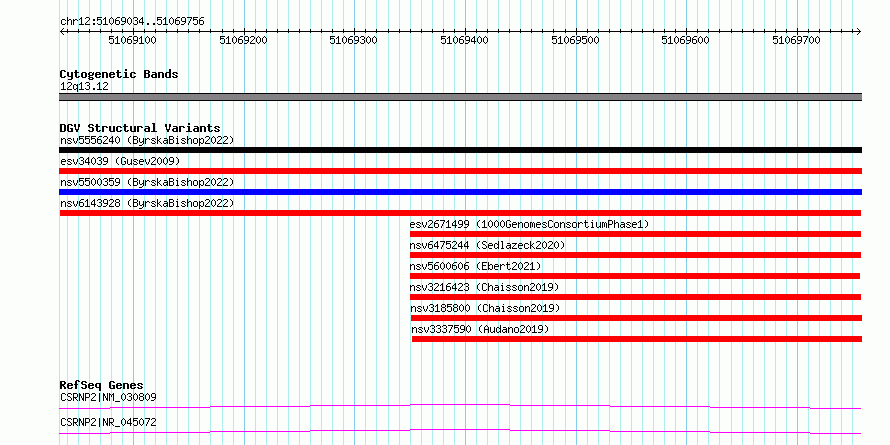Click the 51069300 ruler coordinate
Screen dimensions: 890x445
click(x=354, y=40)
